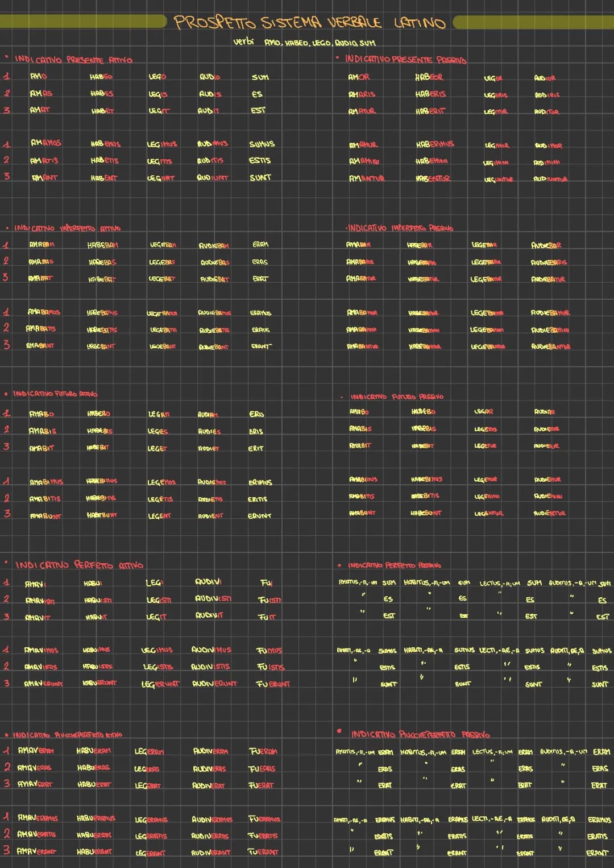This screenshot has width=614, height=868.
Task: Click the heading 'INDICATIVO PRESENTE PASSIVO'
Action: (405, 59)
